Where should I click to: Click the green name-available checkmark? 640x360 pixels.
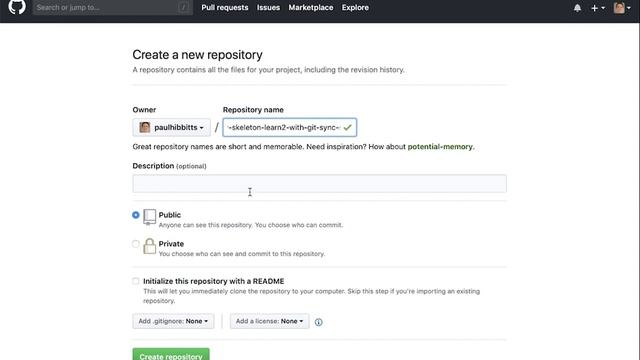click(x=347, y=127)
